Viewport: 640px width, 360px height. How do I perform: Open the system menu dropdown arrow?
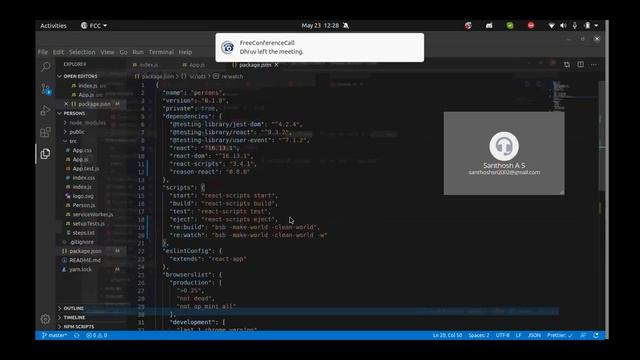click(596, 26)
